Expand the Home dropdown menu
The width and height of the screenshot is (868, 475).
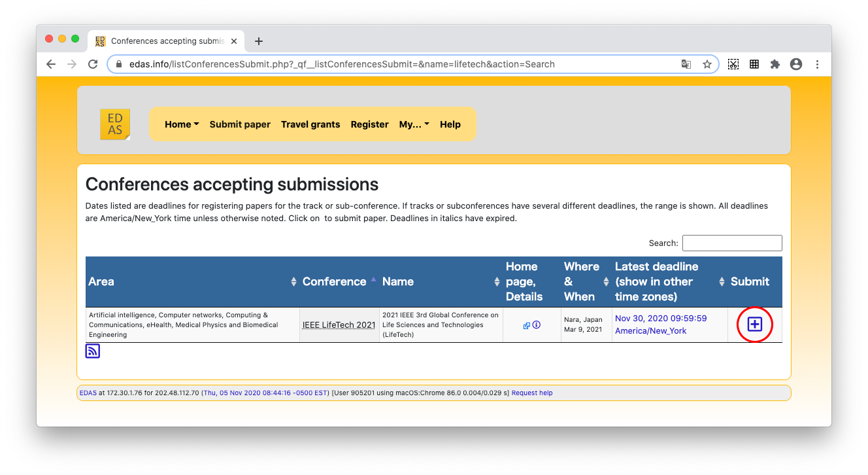[x=182, y=124]
